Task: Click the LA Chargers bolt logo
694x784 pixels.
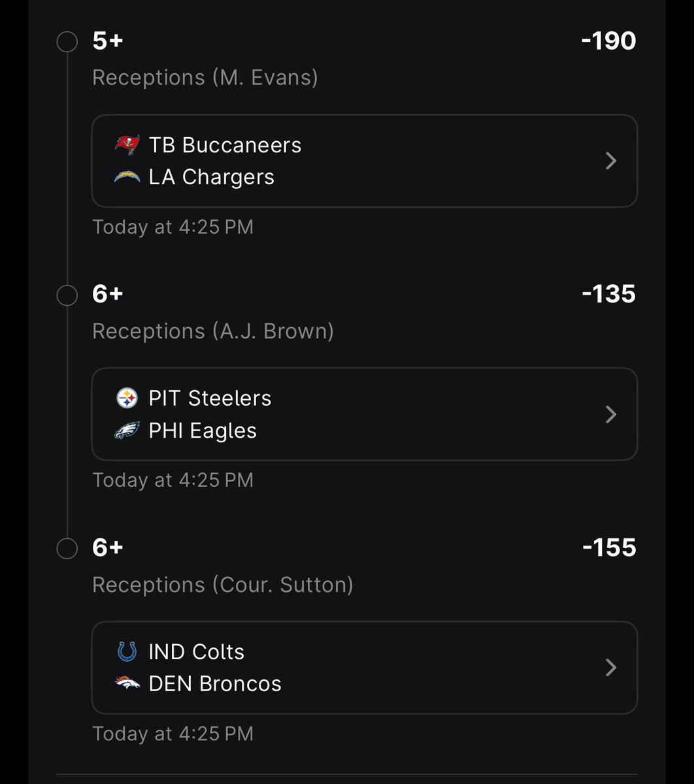Action: [127, 177]
